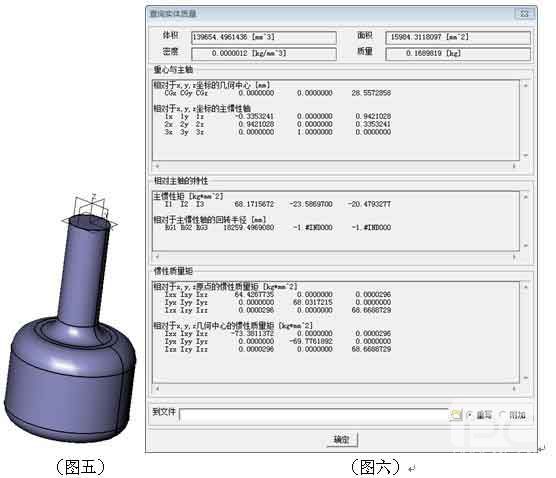
Task: Click up arrow in 相对主轴的特性 scrollbar
Action: click(526, 196)
